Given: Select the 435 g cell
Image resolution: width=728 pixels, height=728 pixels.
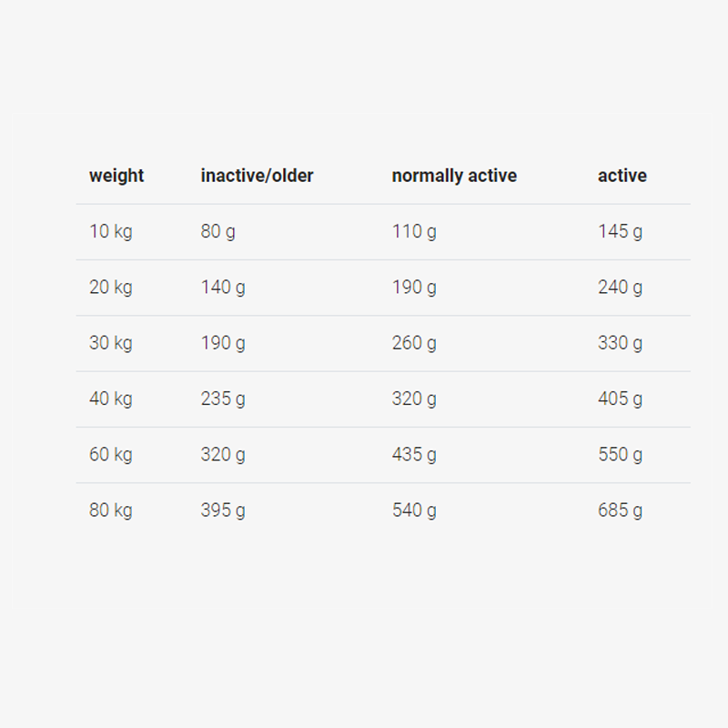Looking at the screenshot, I should [414, 454].
